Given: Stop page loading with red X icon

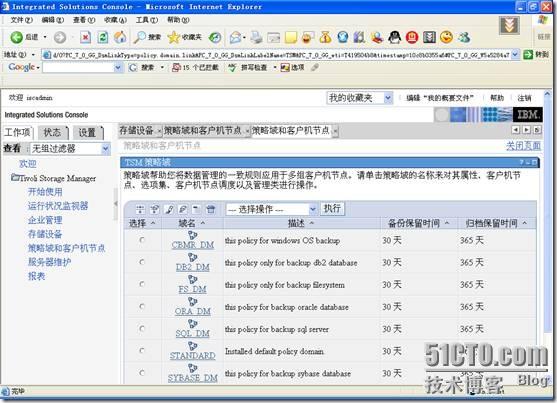Looking at the screenshot, I should (x=85, y=37).
